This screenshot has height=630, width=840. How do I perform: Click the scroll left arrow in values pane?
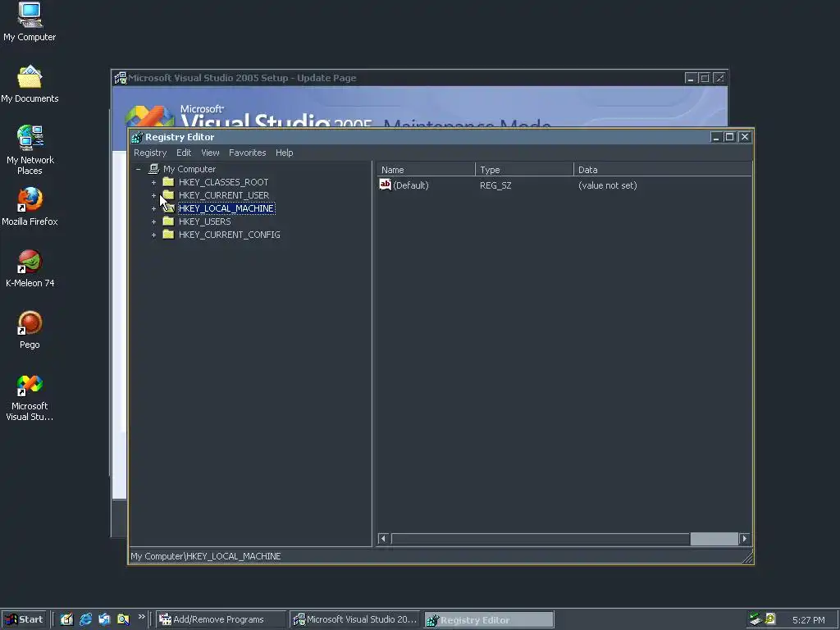coord(383,538)
